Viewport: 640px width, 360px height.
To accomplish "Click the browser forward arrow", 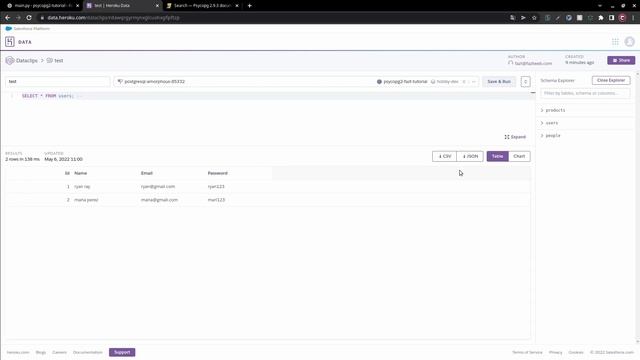I will tap(18, 18).
